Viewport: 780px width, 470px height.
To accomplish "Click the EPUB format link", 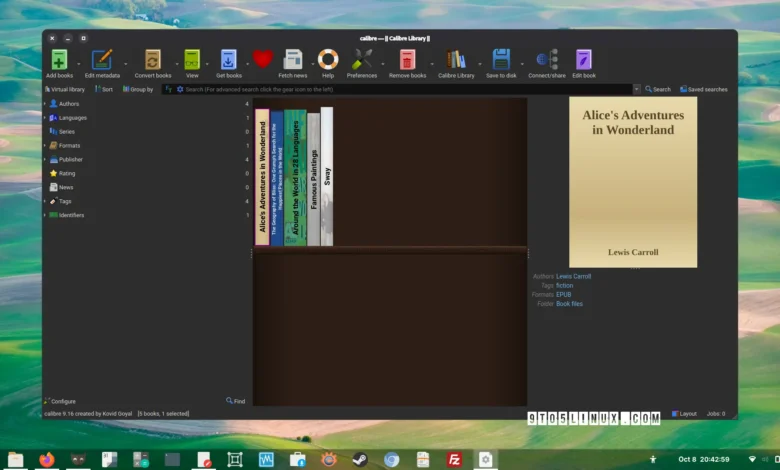I will pyautogui.click(x=564, y=294).
